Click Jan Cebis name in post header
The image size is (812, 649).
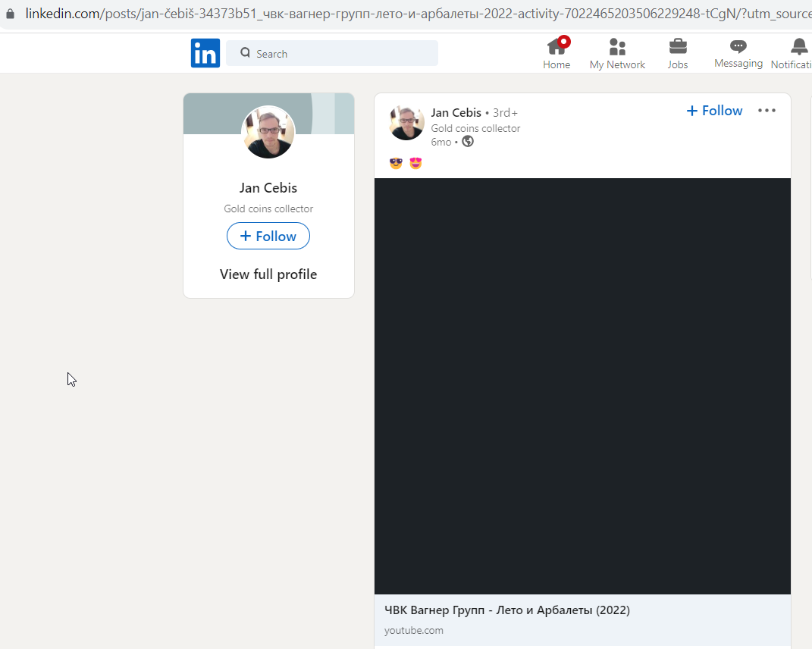click(x=456, y=112)
